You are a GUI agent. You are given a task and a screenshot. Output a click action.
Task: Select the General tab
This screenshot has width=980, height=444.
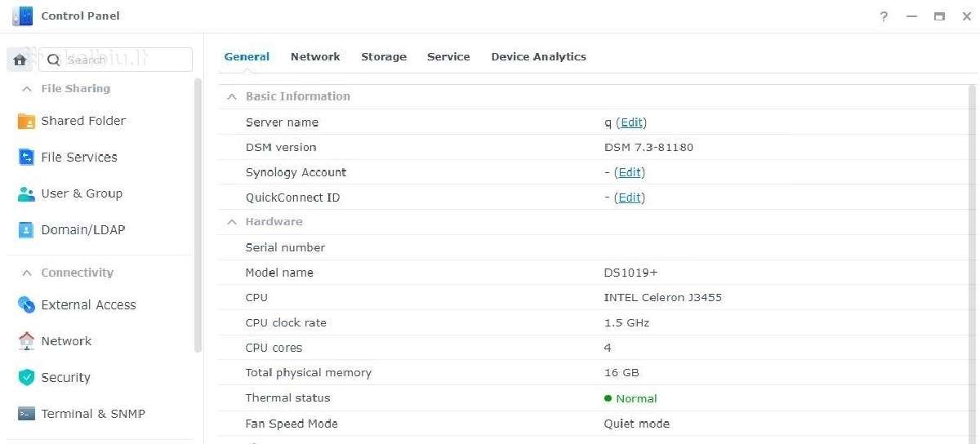click(247, 56)
